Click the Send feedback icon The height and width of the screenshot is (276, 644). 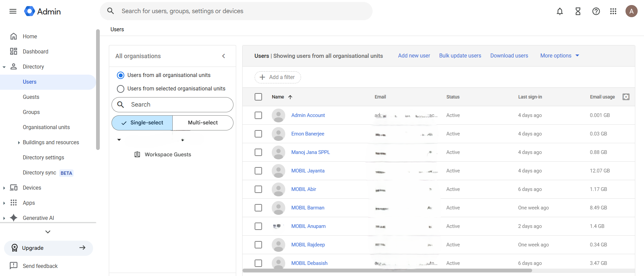[x=13, y=266]
